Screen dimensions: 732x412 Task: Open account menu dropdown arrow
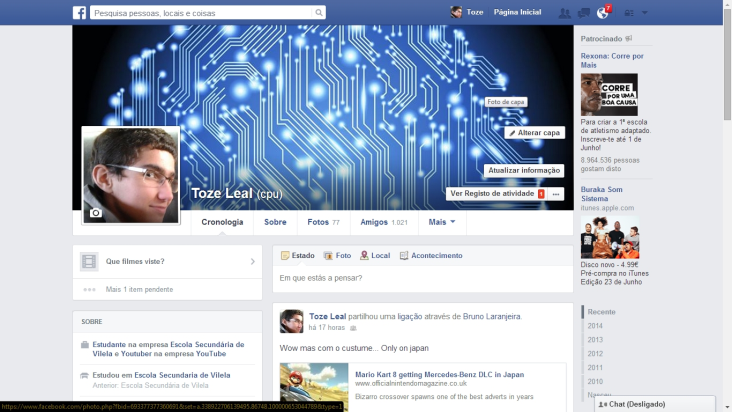click(645, 13)
